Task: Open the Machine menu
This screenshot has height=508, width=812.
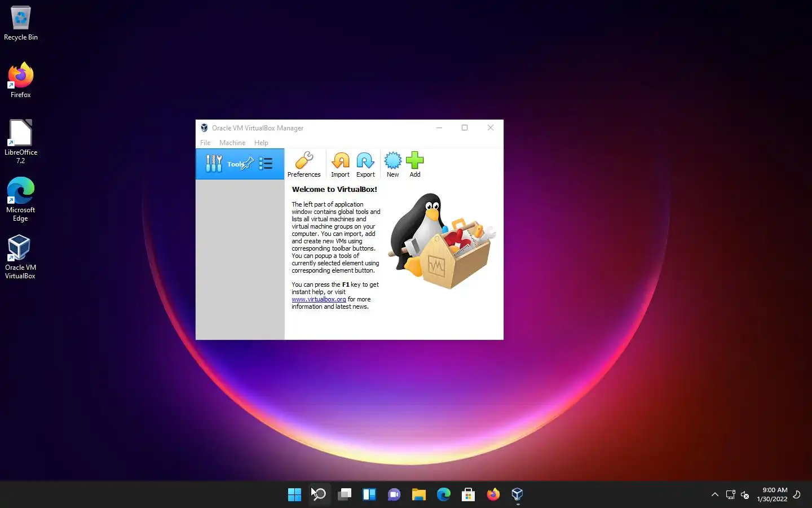Action: (x=232, y=143)
